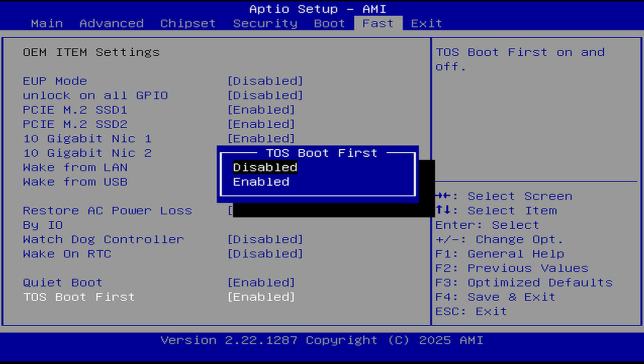
Task: Change TOS Boot First Enabled value
Action: click(261, 297)
